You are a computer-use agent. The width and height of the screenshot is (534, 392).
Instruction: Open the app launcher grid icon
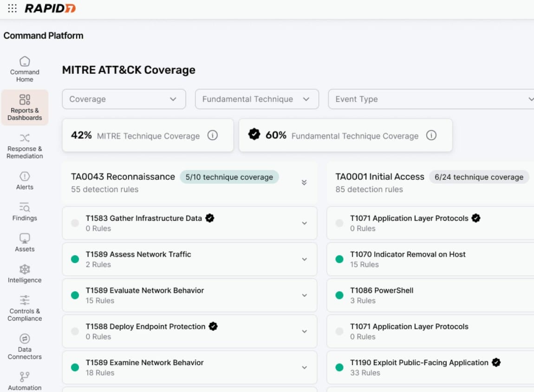click(12, 8)
